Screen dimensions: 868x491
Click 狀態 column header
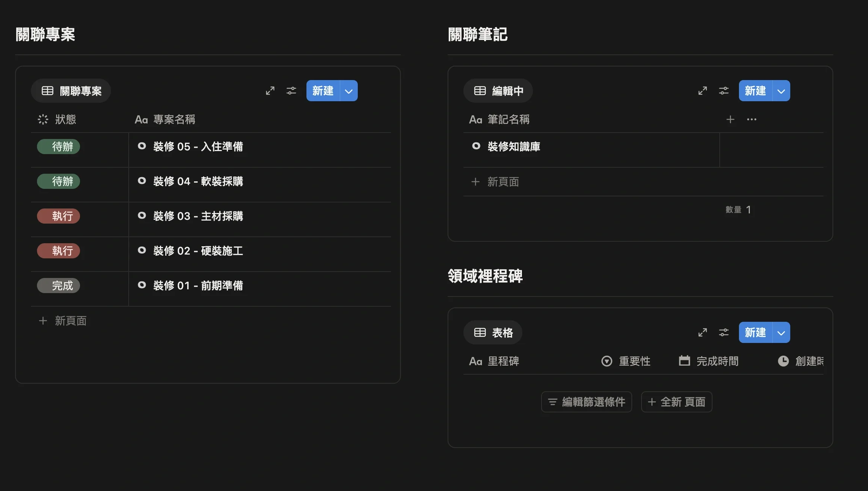[57, 119]
